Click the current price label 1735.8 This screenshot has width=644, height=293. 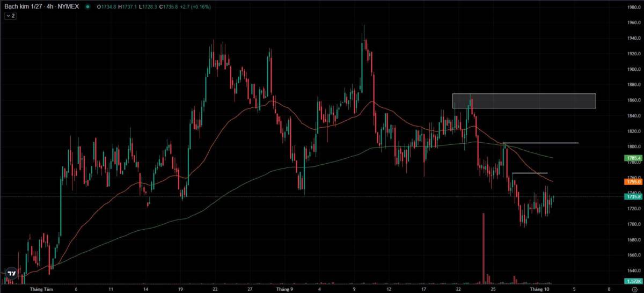click(633, 196)
